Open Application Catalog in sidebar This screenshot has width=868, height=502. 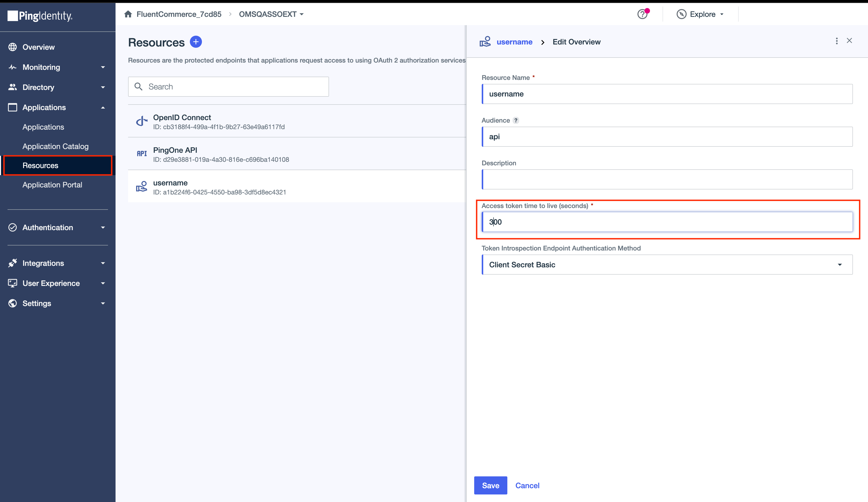(x=56, y=146)
